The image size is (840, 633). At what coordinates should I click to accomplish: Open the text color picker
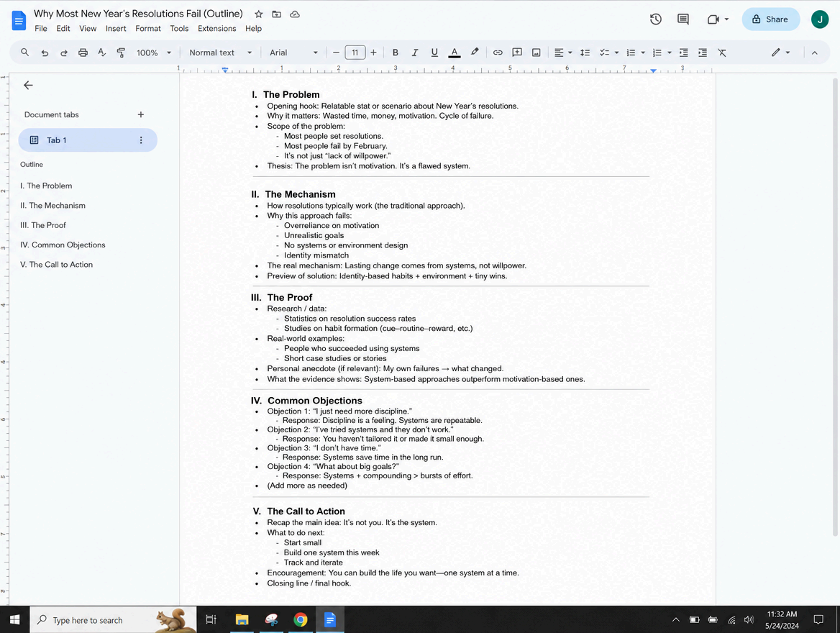(455, 53)
